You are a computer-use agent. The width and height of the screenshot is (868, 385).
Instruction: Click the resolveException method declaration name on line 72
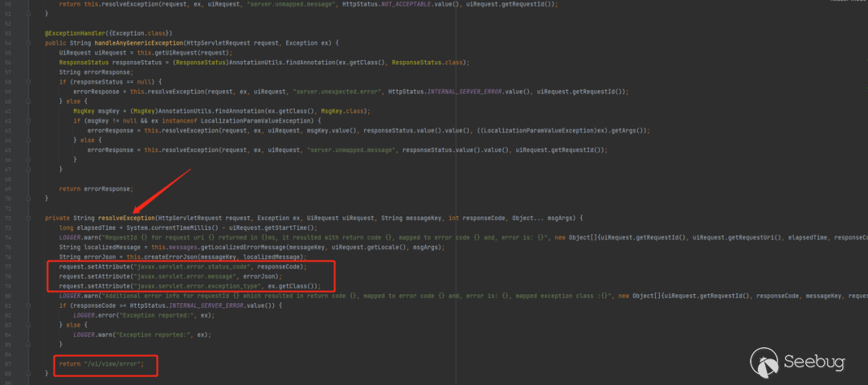tap(126, 218)
